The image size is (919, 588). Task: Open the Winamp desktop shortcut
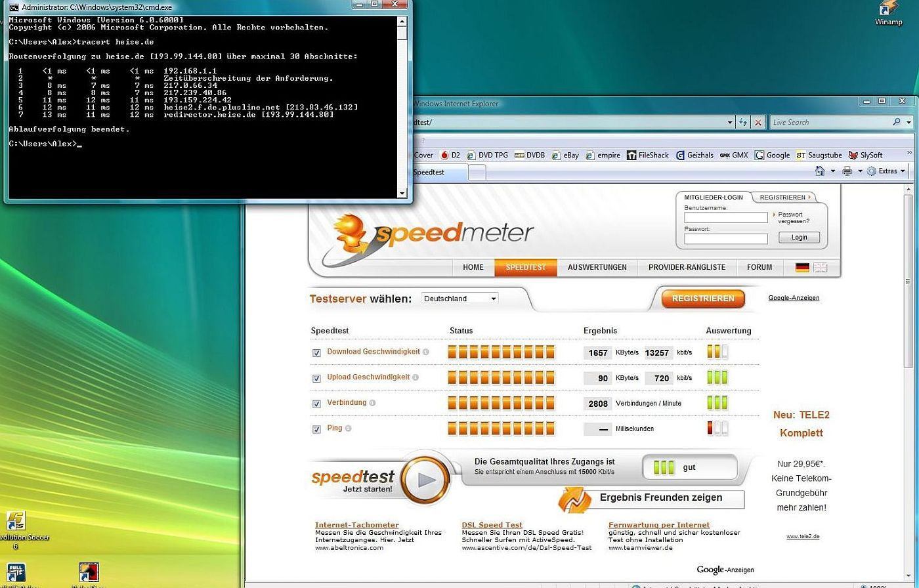[x=888, y=12]
